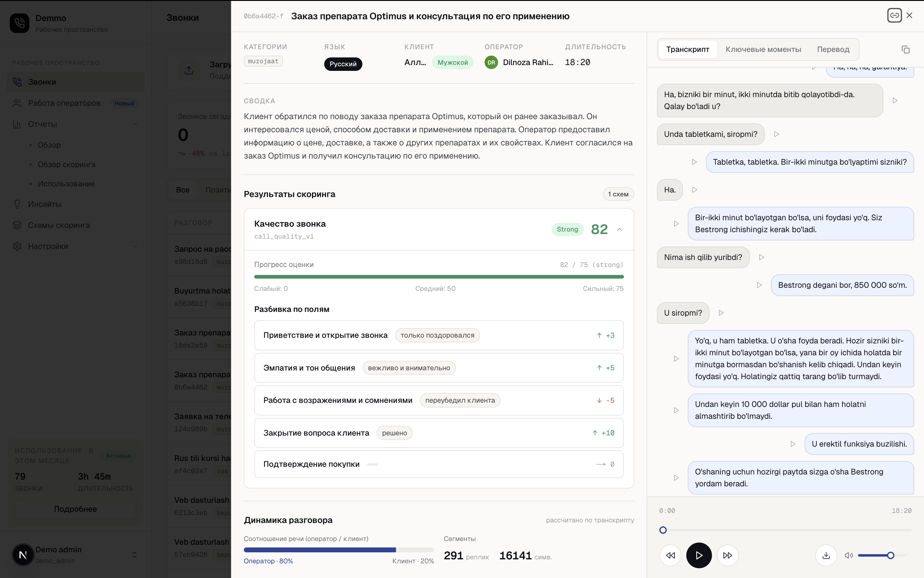This screenshot has width=924, height=578.
Task: Play segment 'Bestrong degani bor, 850 000 so'm'
Action: pyautogui.click(x=760, y=285)
